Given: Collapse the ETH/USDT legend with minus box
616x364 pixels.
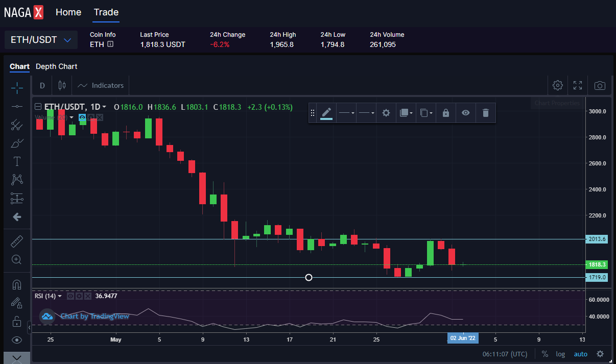Looking at the screenshot, I should (38, 107).
